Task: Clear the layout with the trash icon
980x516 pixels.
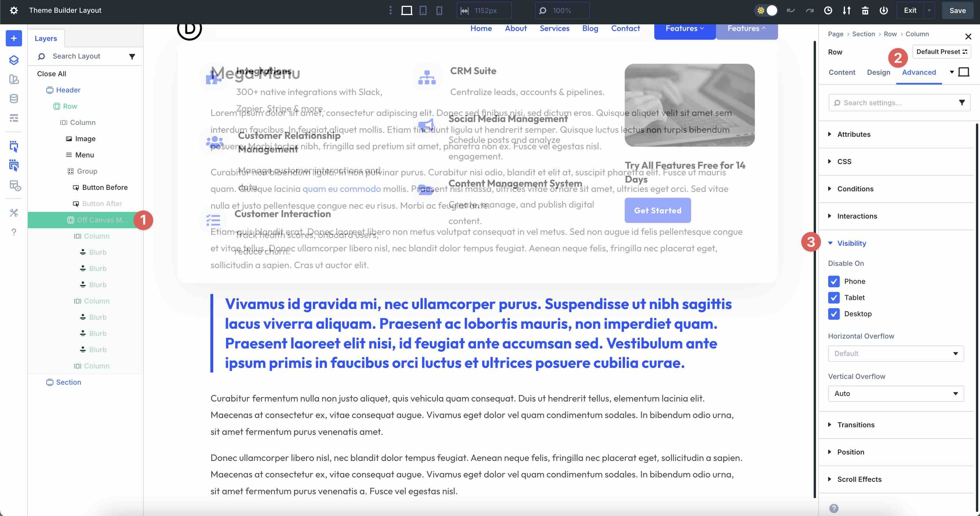Action: coord(865,10)
